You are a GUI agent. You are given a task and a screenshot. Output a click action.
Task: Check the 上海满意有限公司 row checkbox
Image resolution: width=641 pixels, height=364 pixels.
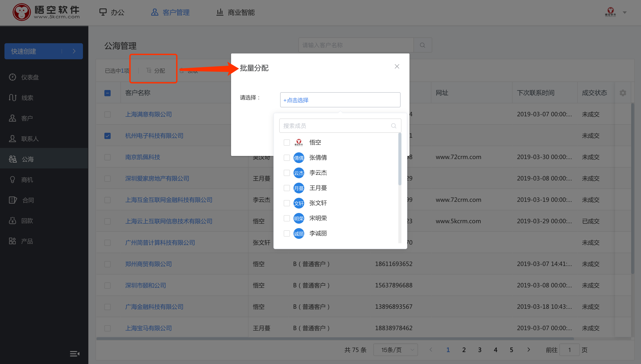click(107, 115)
